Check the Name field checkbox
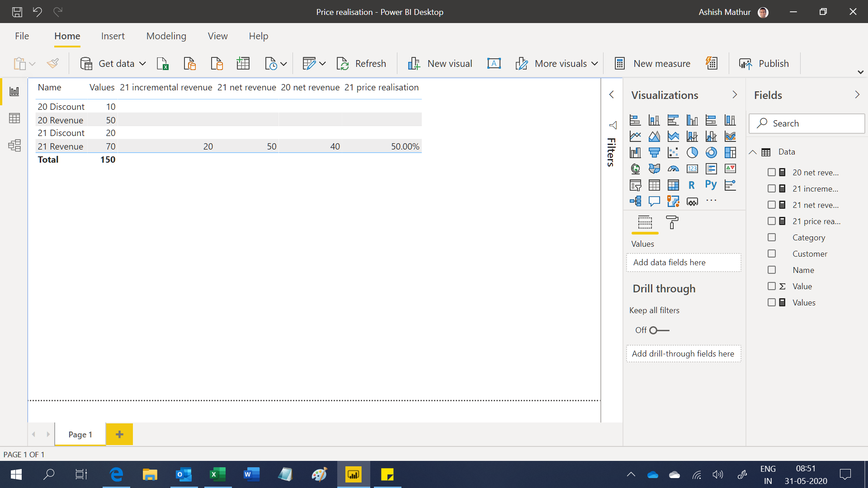Viewport: 868px width, 488px height. click(772, 270)
